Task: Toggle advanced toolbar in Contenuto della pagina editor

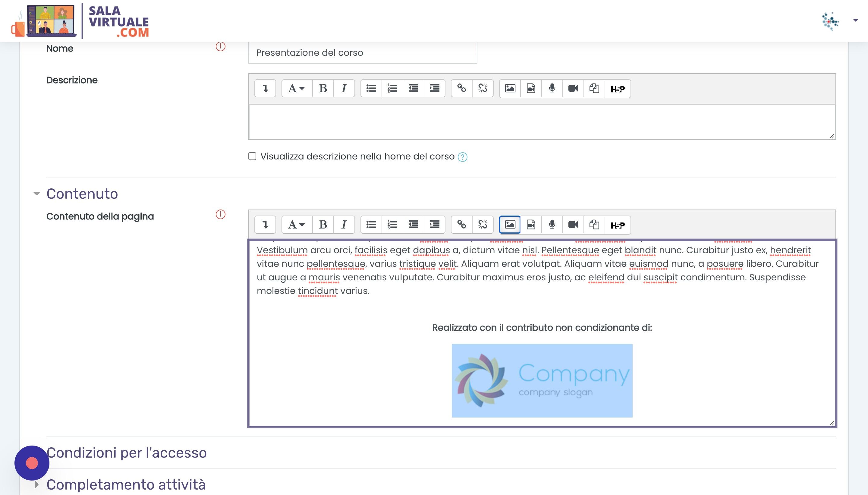Action: [265, 224]
